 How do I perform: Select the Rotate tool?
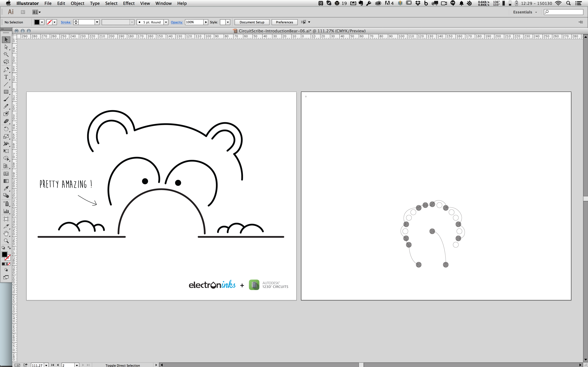pyautogui.click(x=6, y=129)
